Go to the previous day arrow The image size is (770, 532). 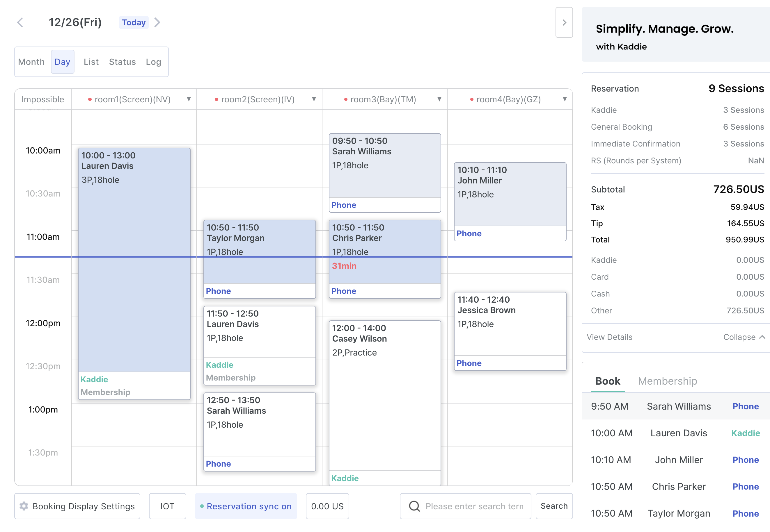(x=20, y=22)
